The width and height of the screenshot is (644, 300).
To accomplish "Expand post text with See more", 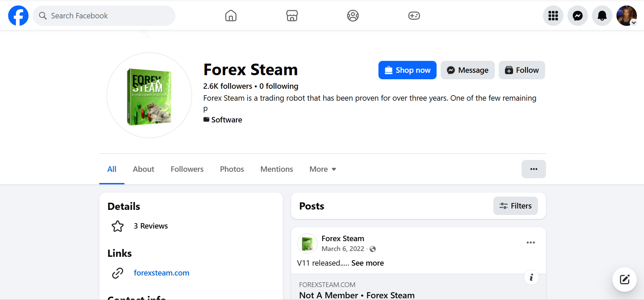I will click(368, 263).
